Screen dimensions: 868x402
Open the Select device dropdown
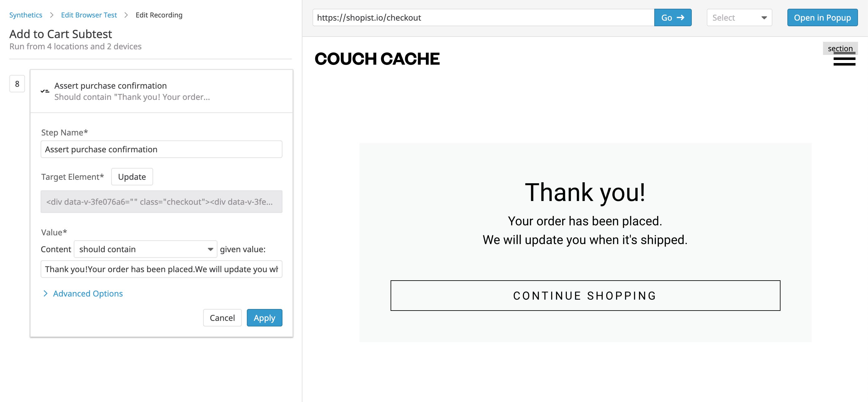point(739,17)
